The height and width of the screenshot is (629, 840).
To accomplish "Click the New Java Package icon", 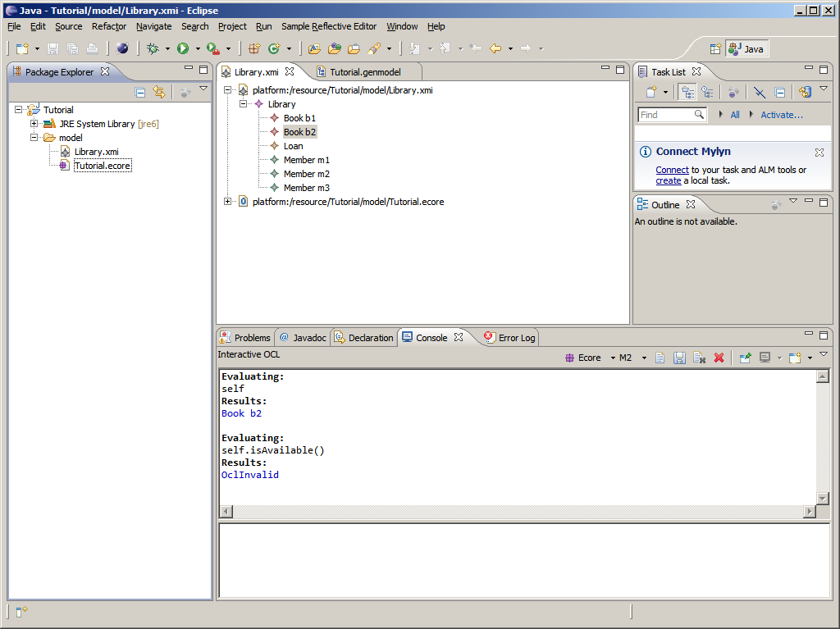I will point(254,48).
